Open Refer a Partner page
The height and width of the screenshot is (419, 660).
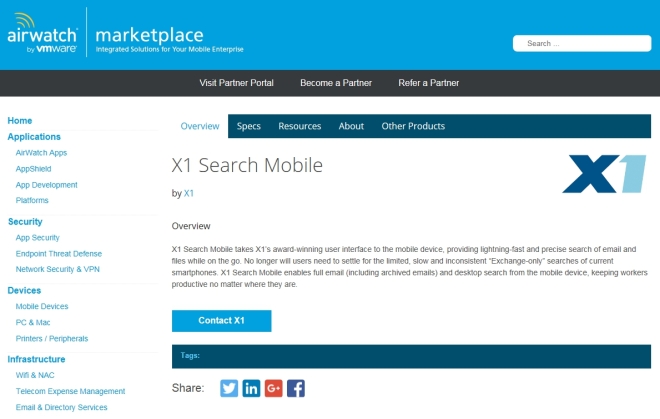(x=428, y=83)
